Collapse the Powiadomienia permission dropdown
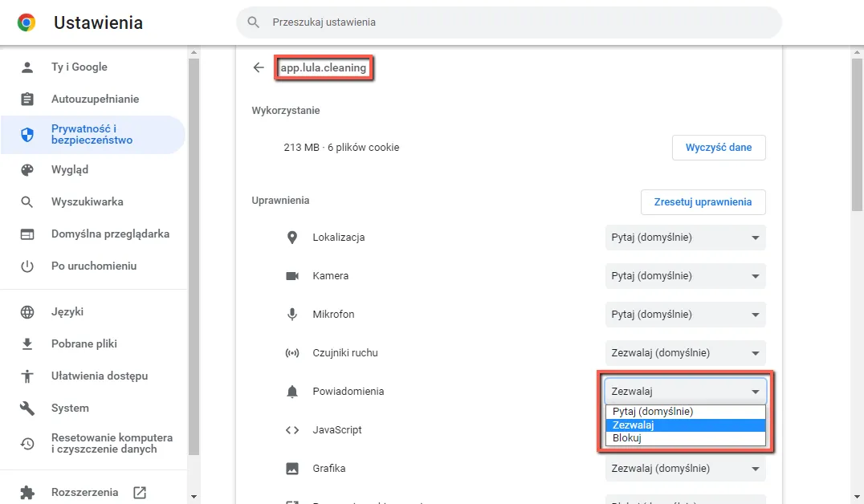The image size is (864, 504). coord(686,392)
